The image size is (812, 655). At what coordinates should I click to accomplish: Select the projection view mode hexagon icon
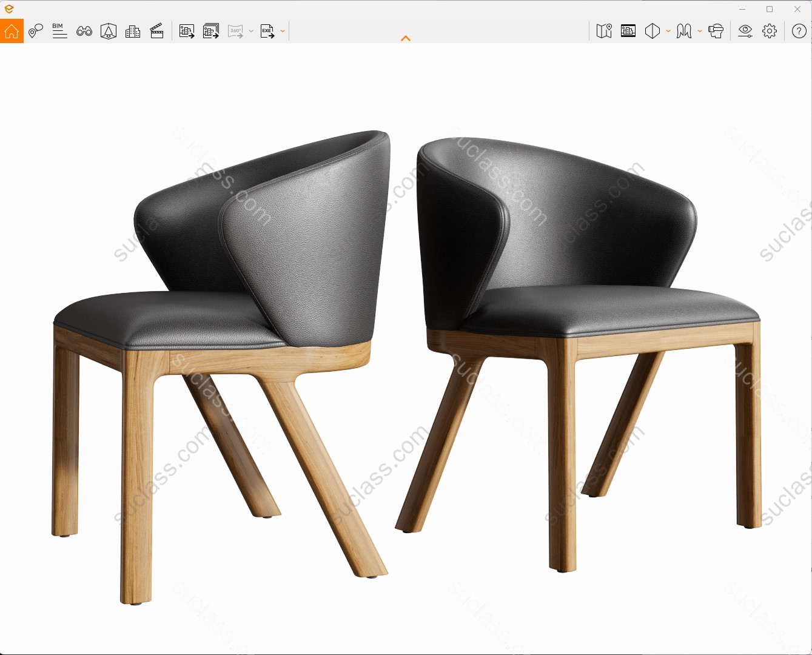coord(653,31)
